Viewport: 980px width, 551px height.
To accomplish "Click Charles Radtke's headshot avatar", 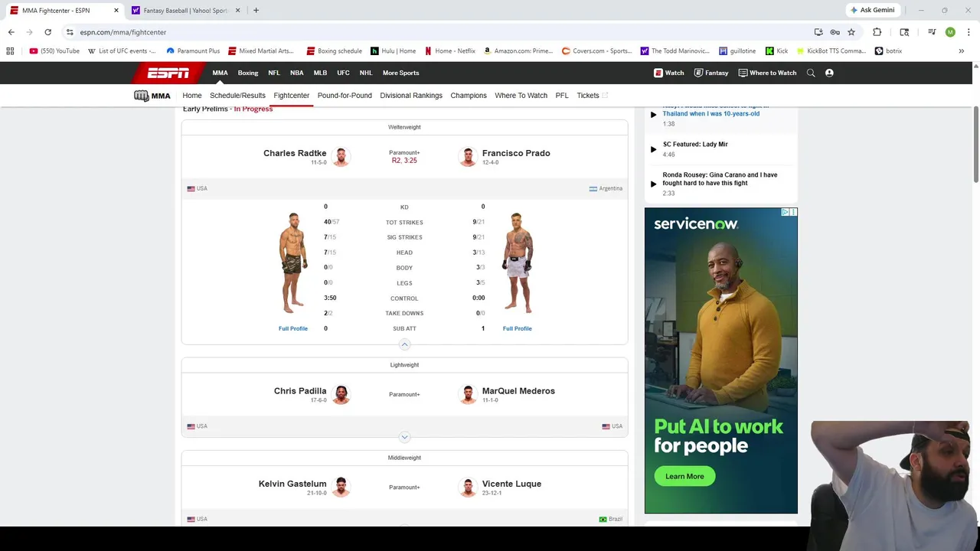I will (x=341, y=157).
